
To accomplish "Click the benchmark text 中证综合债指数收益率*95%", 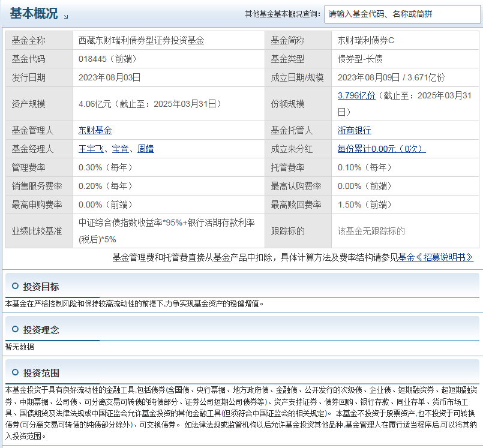I will coord(131,223).
